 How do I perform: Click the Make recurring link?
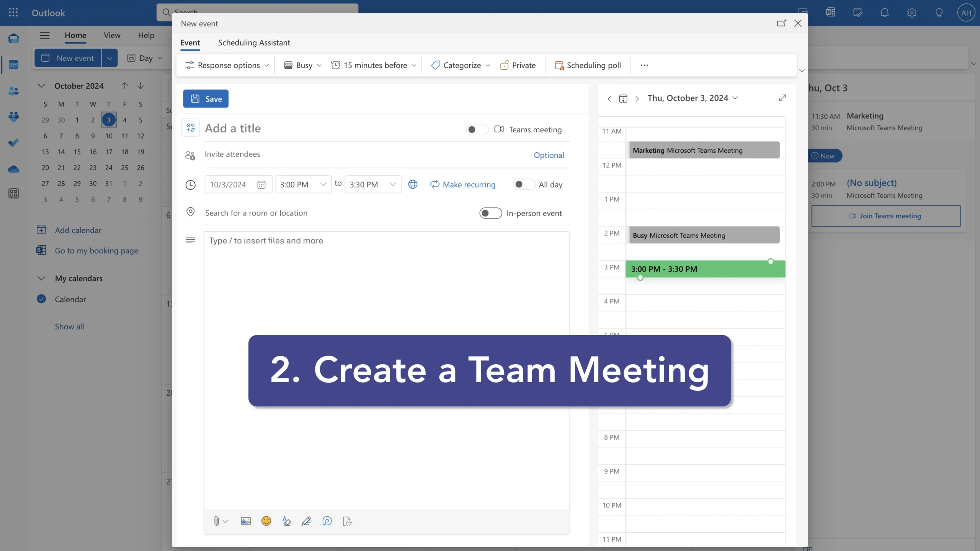point(463,184)
